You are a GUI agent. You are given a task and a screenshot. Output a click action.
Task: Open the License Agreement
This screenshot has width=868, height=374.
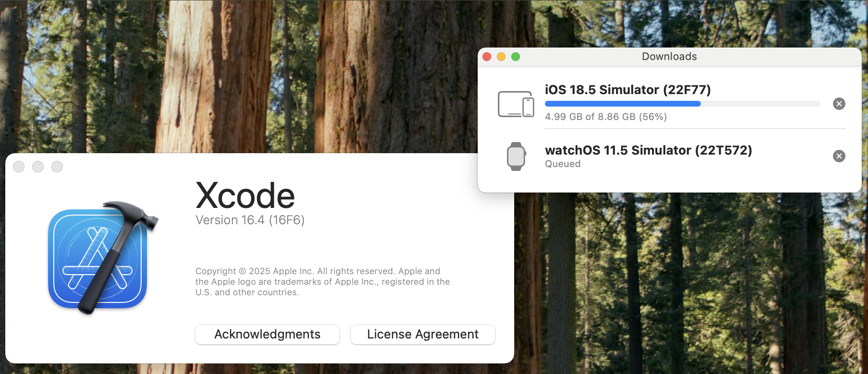[422, 334]
